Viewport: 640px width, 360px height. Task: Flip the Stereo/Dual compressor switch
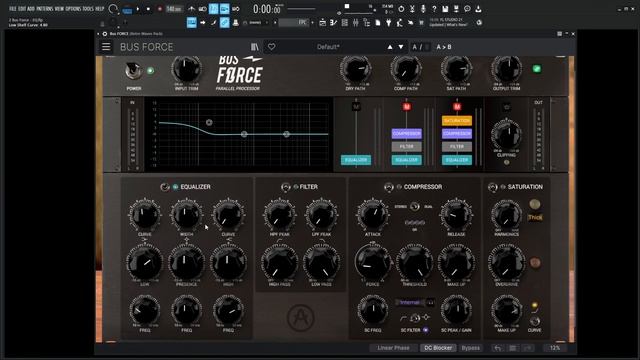point(415,207)
